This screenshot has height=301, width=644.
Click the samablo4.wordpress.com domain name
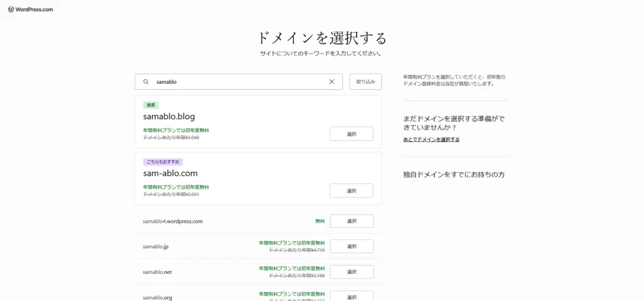pyautogui.click(x=172, y=221)
